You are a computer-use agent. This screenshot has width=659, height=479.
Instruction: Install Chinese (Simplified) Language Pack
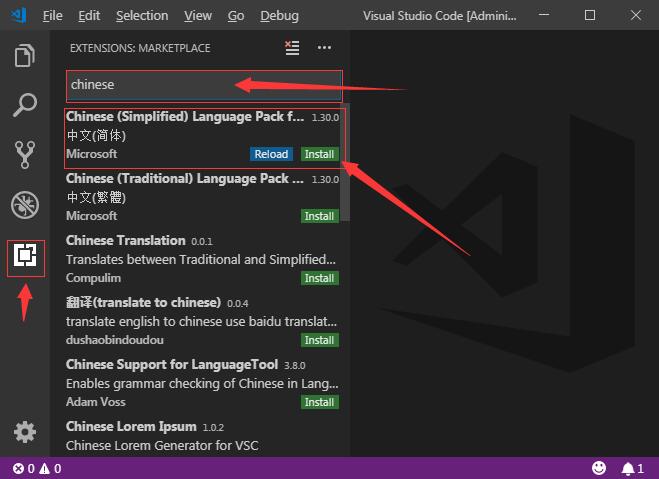click(x=319, y=154)
